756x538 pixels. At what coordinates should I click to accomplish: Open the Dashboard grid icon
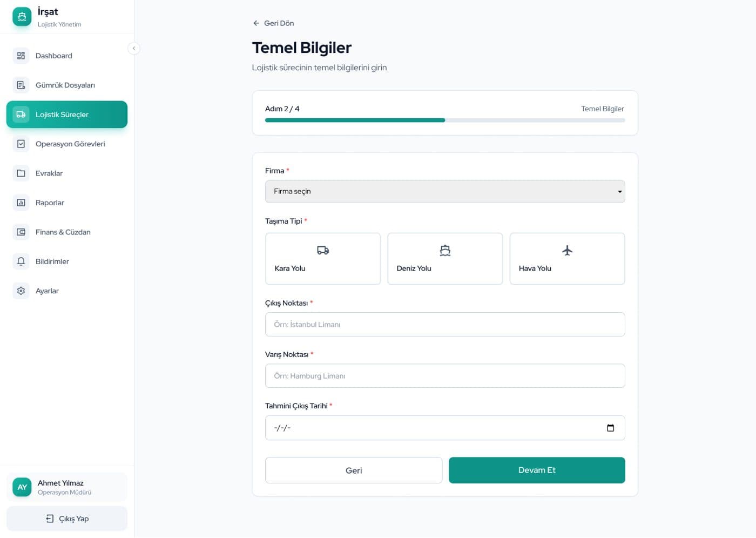click(x=21, y=56)
